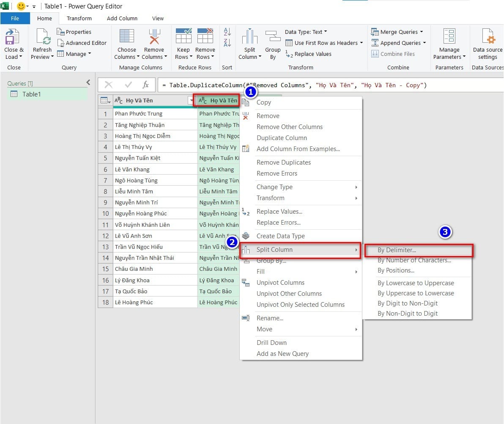The width and height of the screenshot is (504, 424).
Task: Select Unpivot Columns in context menu
Action: [x=280, y=283]
